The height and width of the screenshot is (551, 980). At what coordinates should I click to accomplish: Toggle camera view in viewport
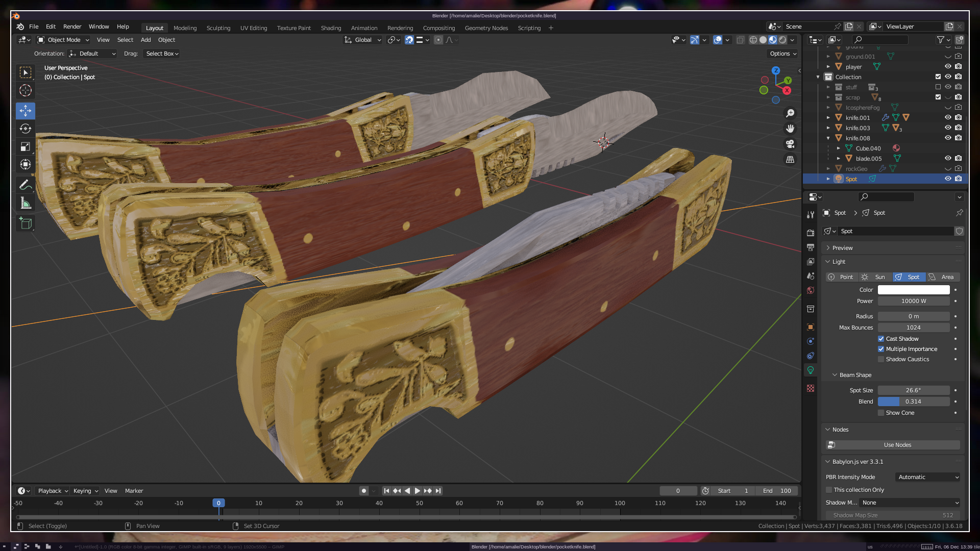(x=790, y=144)
